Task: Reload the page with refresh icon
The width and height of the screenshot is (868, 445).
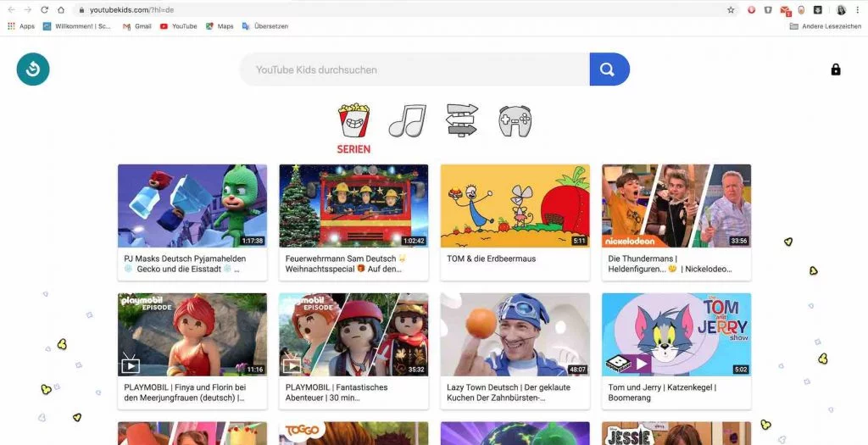Action: (x=44, y=10)
